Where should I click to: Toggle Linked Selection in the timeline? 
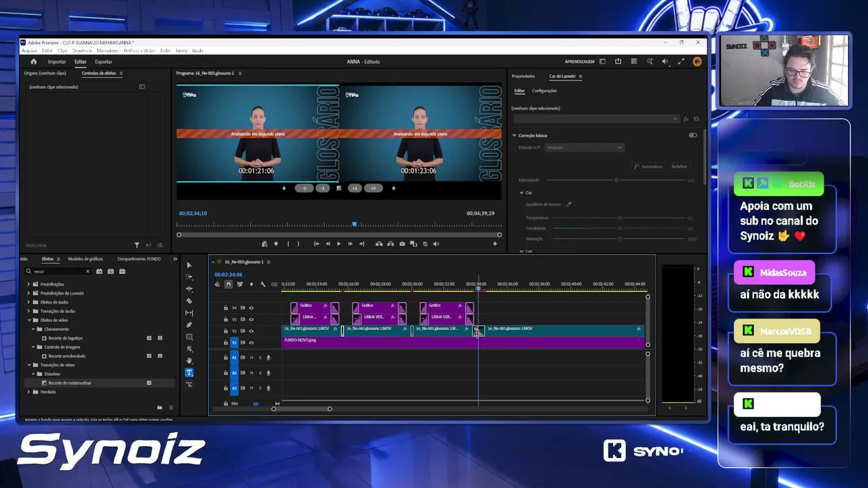239,284
